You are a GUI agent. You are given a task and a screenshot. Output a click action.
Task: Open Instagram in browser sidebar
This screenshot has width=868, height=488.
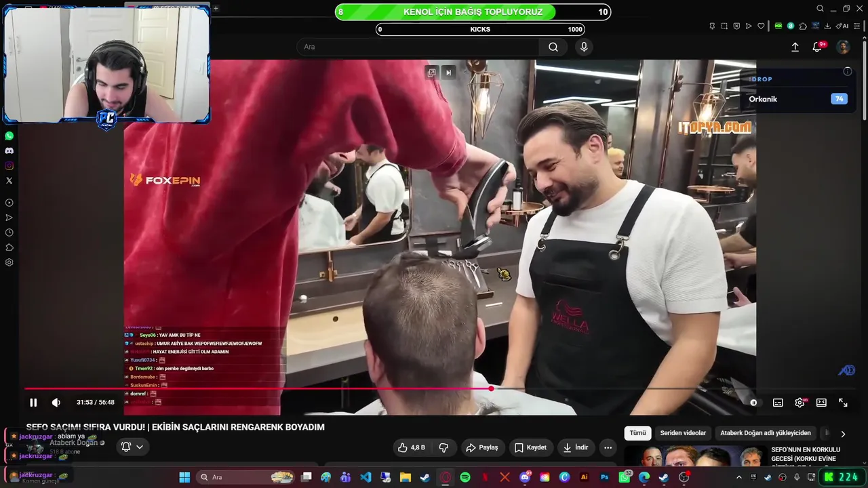(9, 165)
